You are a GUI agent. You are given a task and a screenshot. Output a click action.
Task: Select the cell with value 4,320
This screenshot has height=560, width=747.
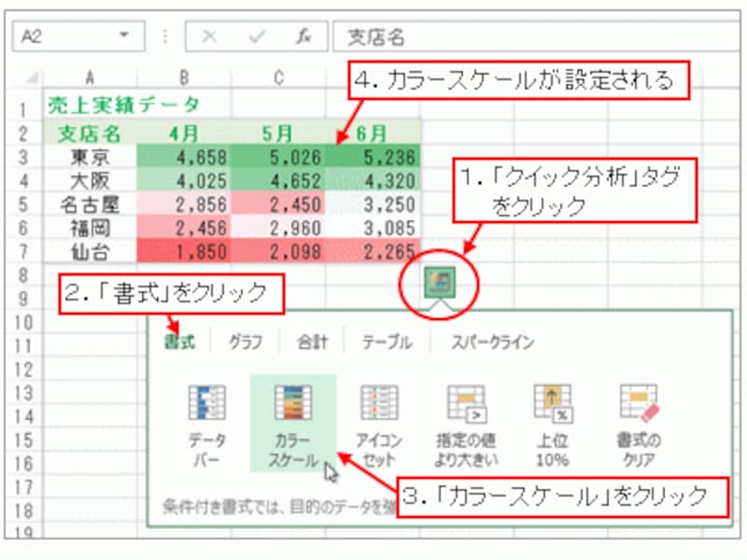373,181
